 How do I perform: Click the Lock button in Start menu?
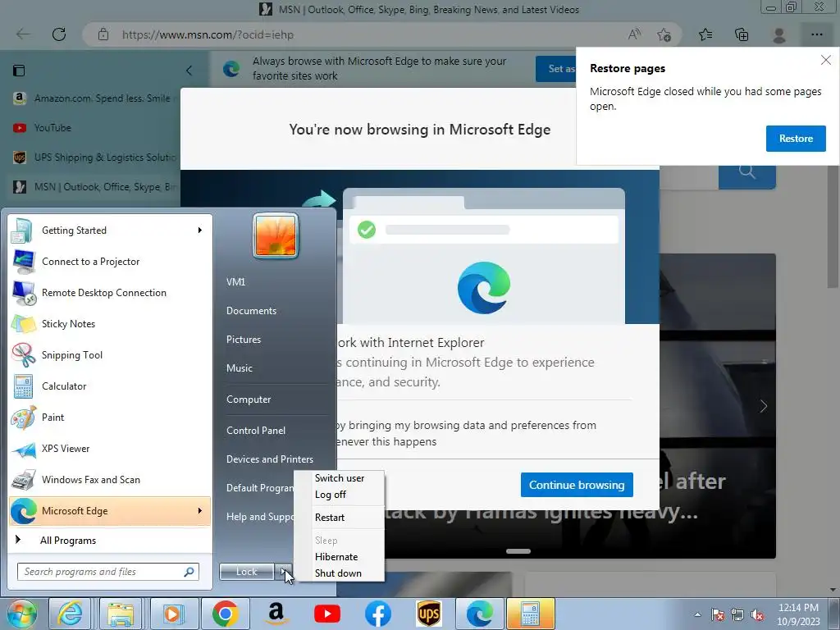[246, 572]
